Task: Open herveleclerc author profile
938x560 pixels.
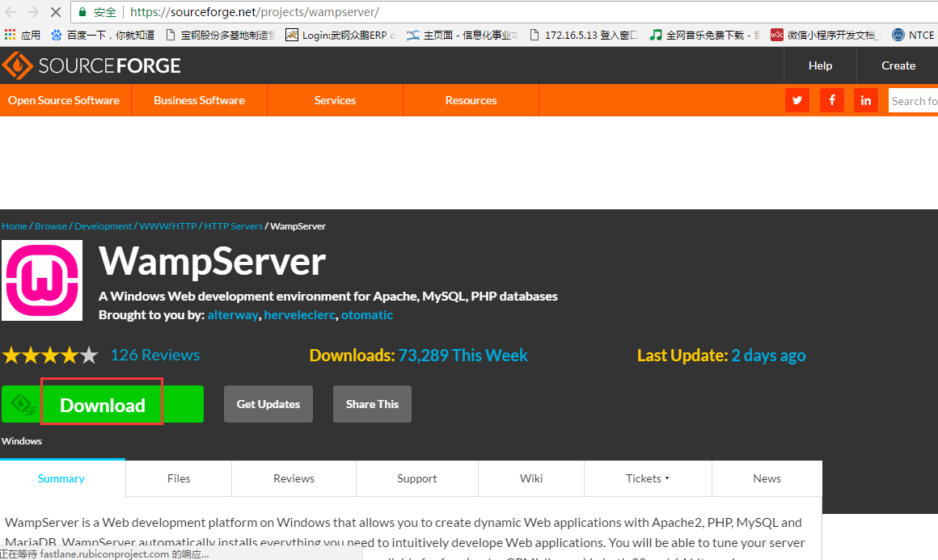Action: (300, 315)
